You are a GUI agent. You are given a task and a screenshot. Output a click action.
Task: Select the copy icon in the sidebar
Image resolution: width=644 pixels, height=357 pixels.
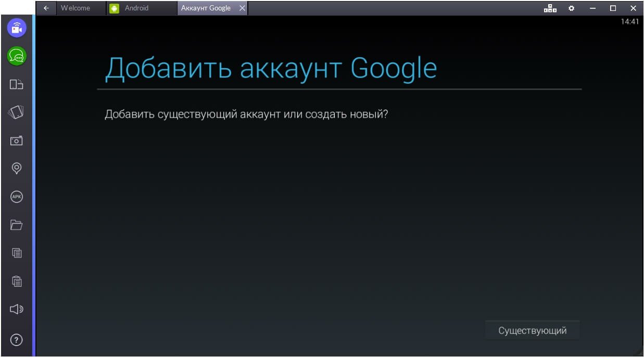(x=16, y=252)
